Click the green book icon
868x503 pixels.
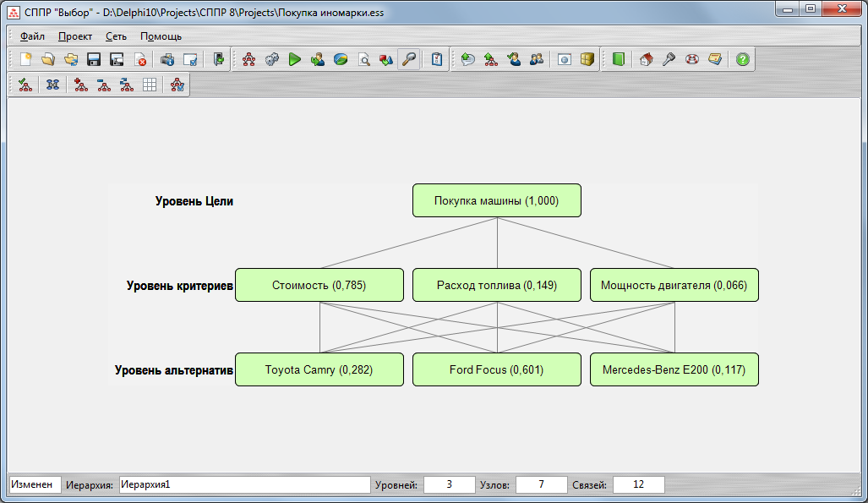pos(618,59)
